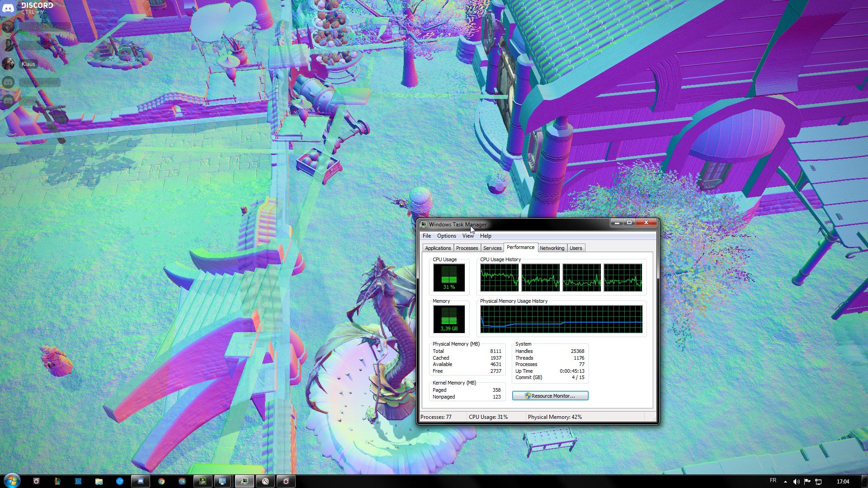This screenshot has height=488, width=868.
Task: Show hidden tray icons arrow
Action: coord(785,482)
